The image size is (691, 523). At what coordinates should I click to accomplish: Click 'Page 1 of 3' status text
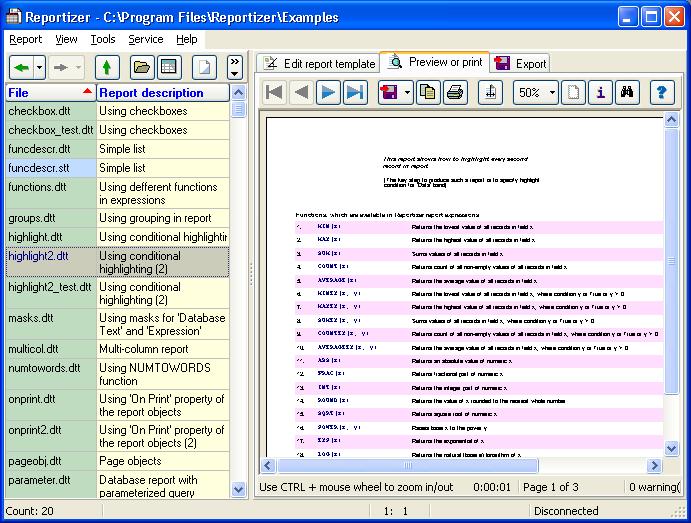click(x=550, y=487)
